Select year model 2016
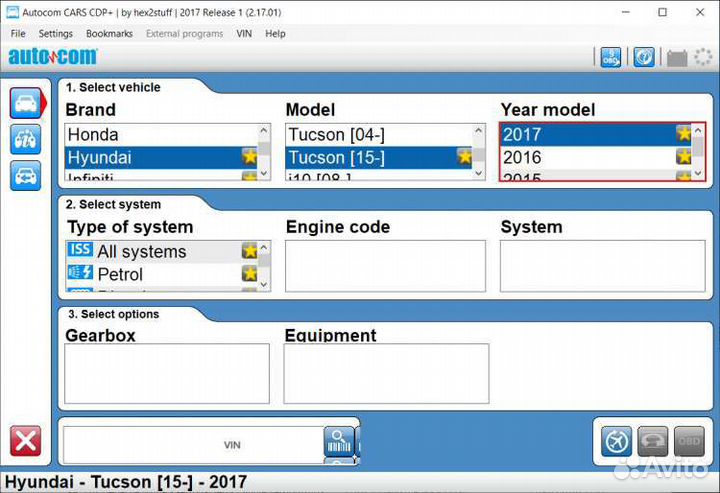This screenshot has height=493, width=720. coord(596,157)
